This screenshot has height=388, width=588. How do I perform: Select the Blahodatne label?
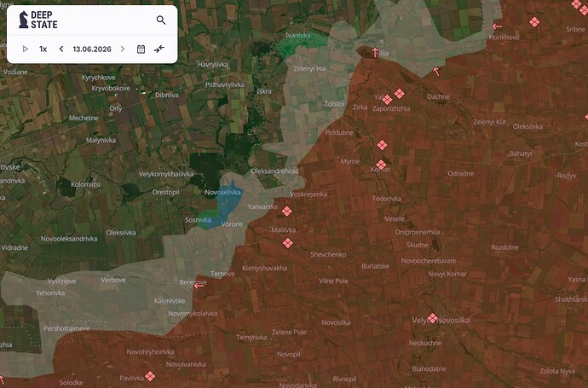pos(429,369)
